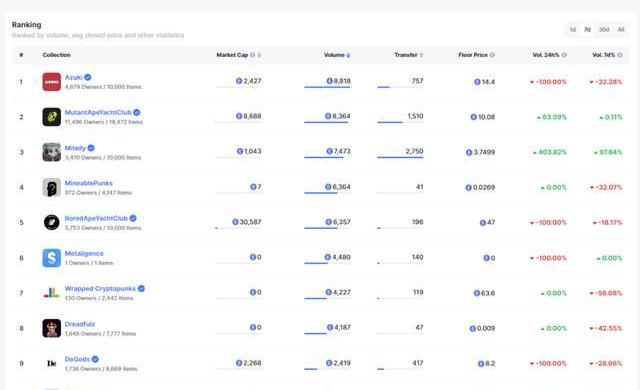Click the Market Cap info icon
The width and height of the screenshot is (640, 390).
click(253, 55)
